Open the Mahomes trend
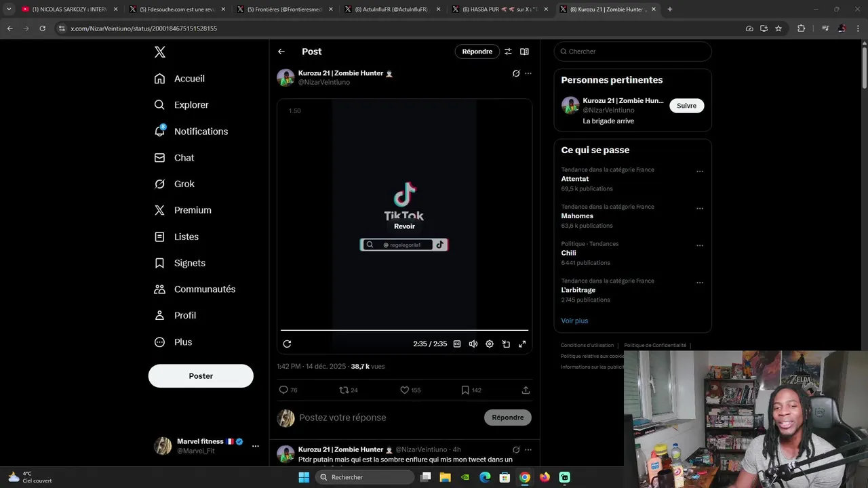868x488 pixels. (577, 216)
